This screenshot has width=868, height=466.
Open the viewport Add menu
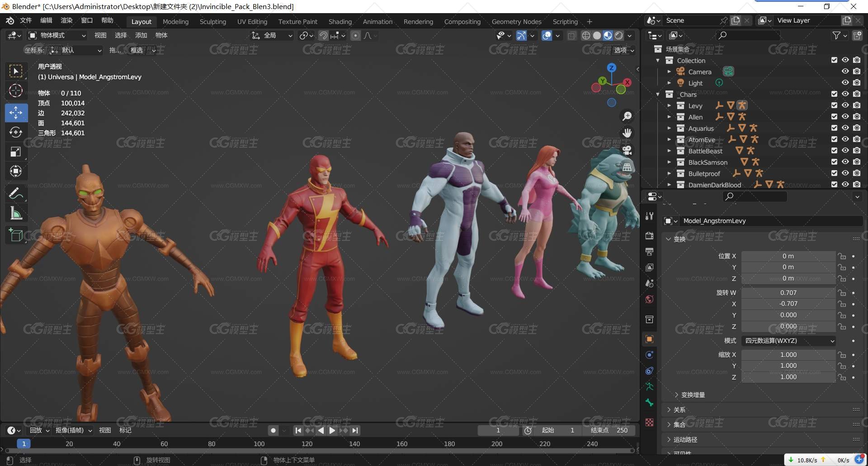[141, 35]
